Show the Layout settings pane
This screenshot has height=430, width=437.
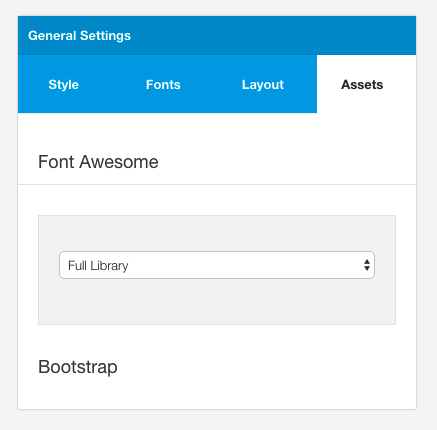coord(263,84)
